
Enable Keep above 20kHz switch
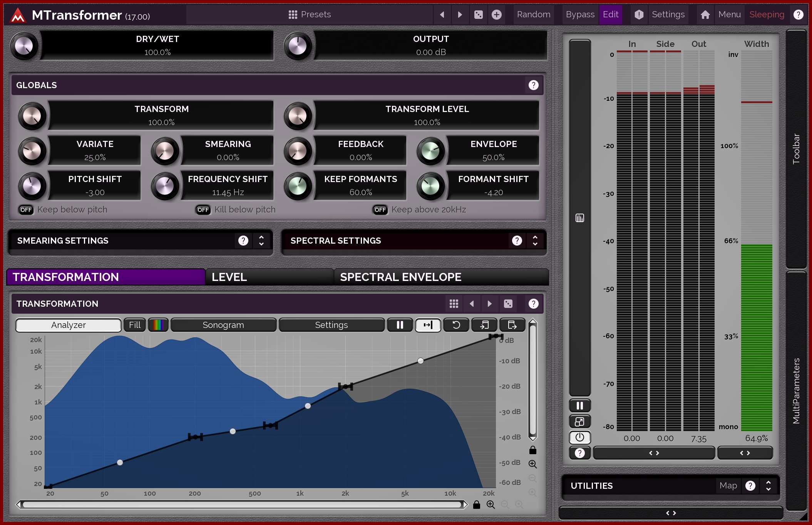380,210
